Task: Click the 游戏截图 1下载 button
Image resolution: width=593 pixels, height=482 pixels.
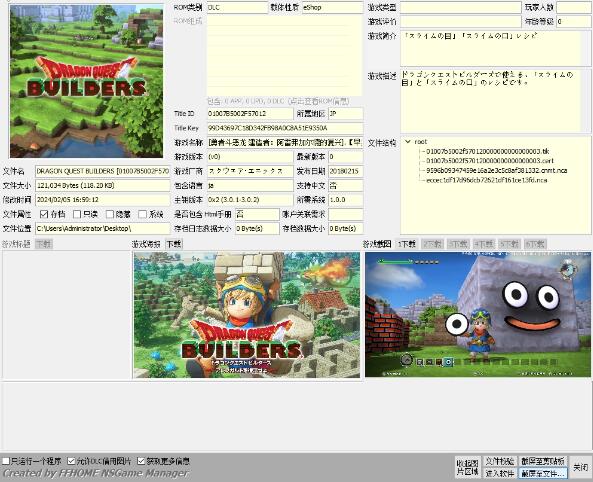Action: (x=407, y=244)
